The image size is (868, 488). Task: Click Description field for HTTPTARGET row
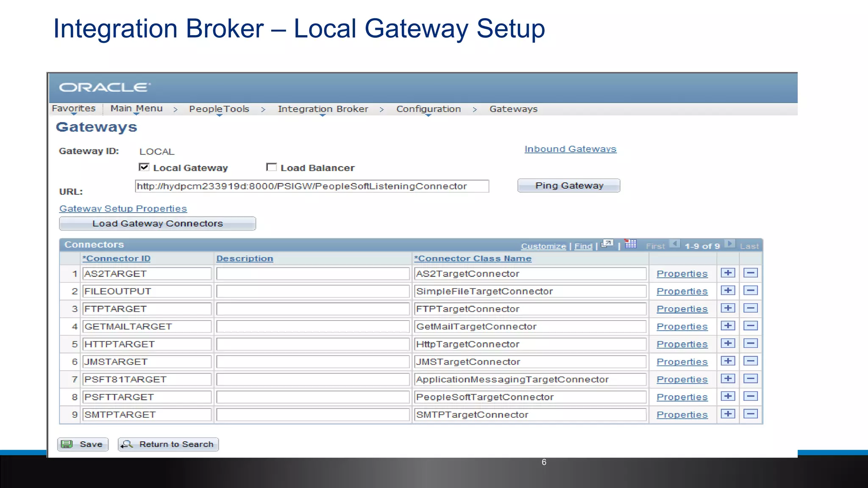click(313, 344)
